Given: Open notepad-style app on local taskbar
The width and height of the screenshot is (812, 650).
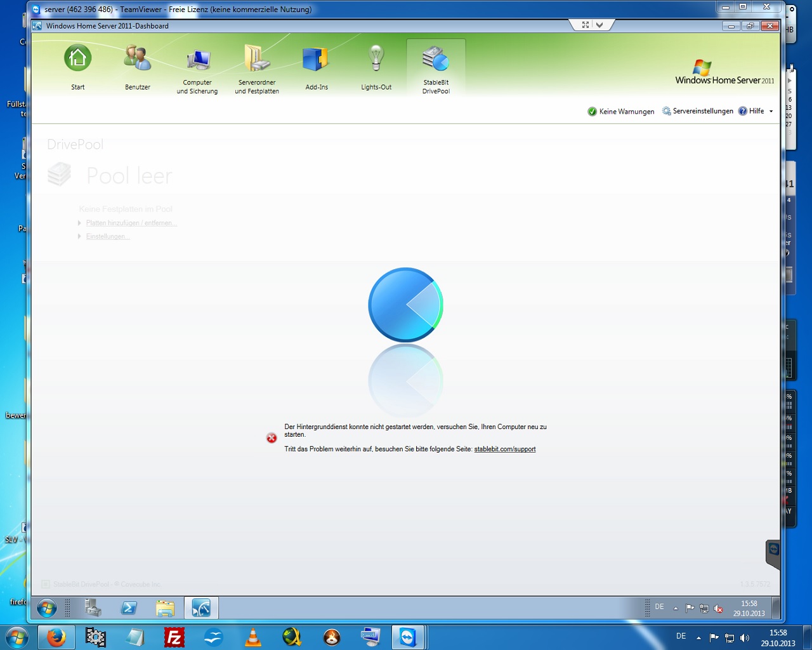Looking at the screenshot, I should pyautogui.click(x=135, y=637).
